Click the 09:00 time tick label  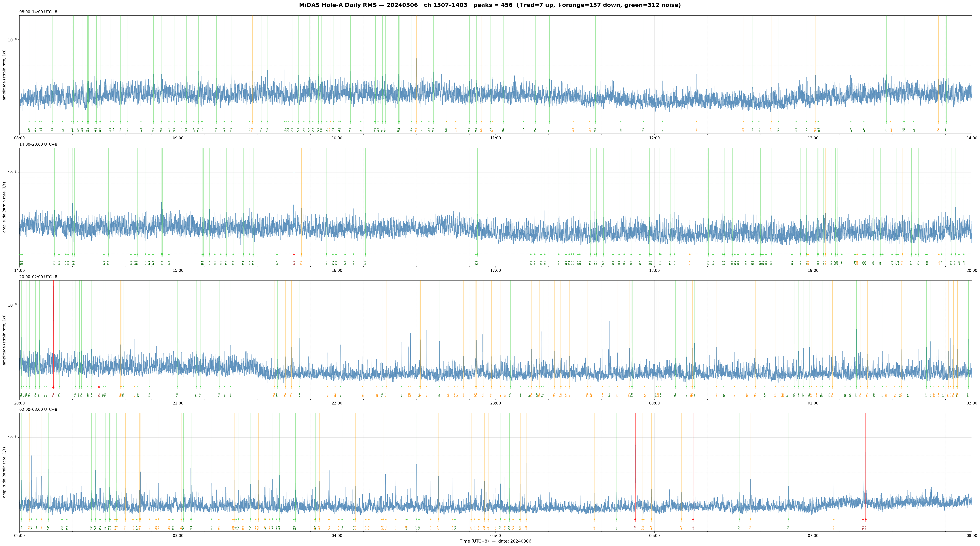click(x=178, y=138)
